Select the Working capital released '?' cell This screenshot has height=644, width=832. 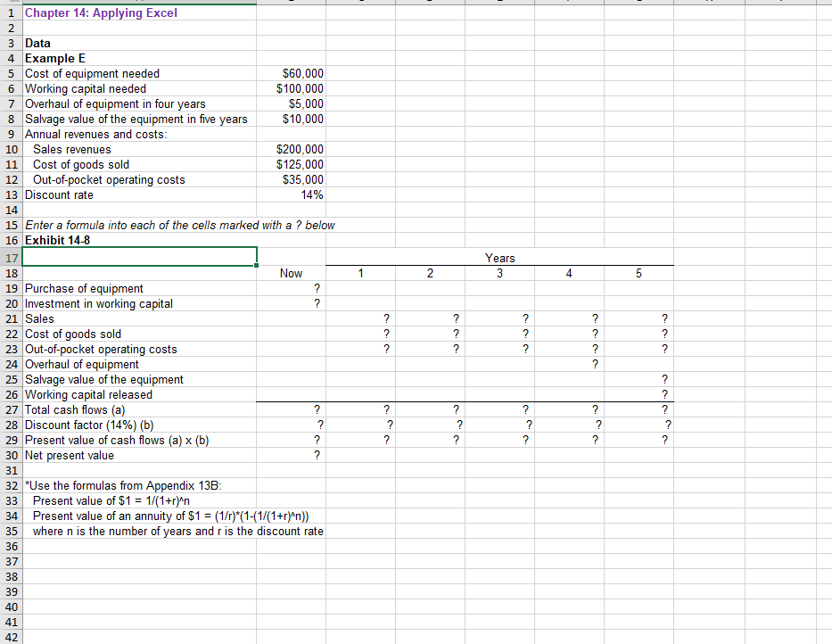(638, 394)
